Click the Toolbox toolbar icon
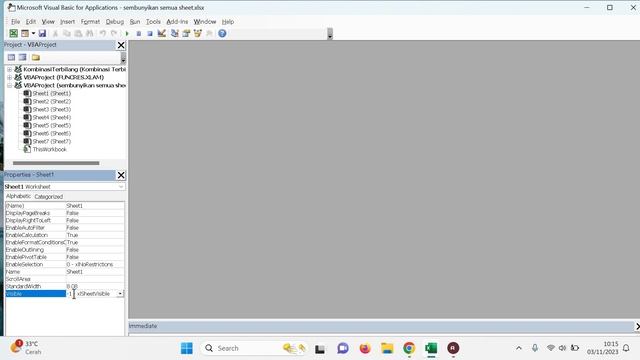 point(209,33)
